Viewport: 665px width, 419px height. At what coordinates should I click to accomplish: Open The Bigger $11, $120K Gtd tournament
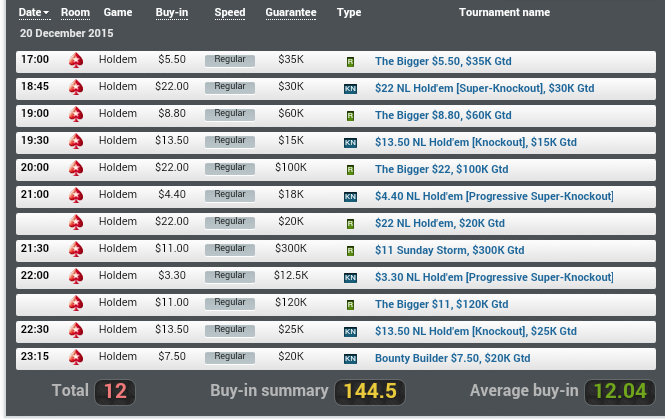(x=441, y=304)
